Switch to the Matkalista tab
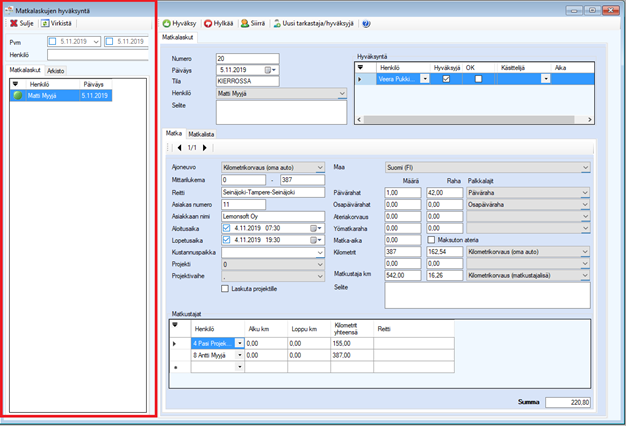Screen dimensions: 626x426 click(x=201, y=134)
